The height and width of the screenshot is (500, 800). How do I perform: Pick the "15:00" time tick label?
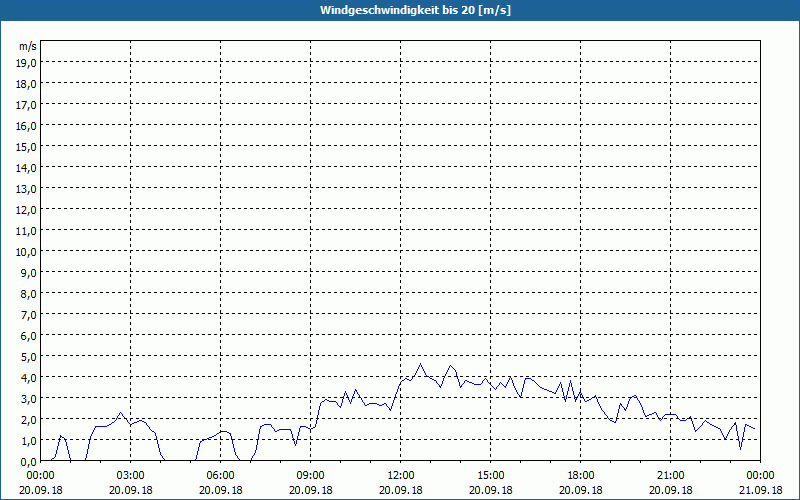(x=490, y=476)
